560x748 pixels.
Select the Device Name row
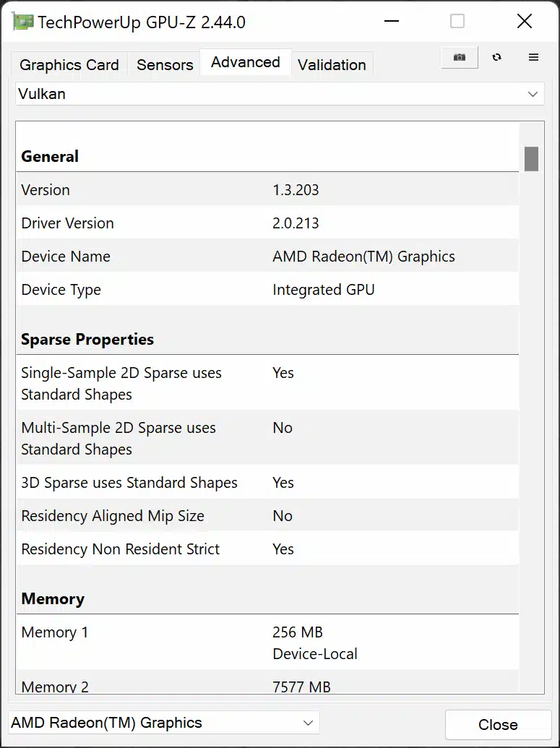[x=267, y=257]
